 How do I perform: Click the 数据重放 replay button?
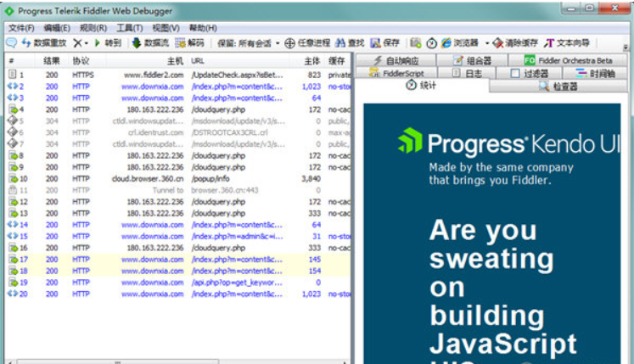[x=43, y=43]
